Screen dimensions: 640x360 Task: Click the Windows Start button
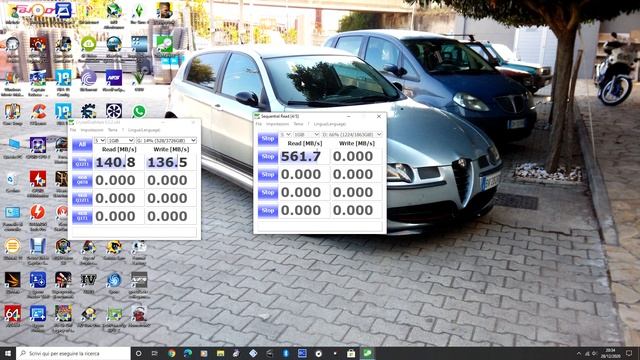pos(8,353)
